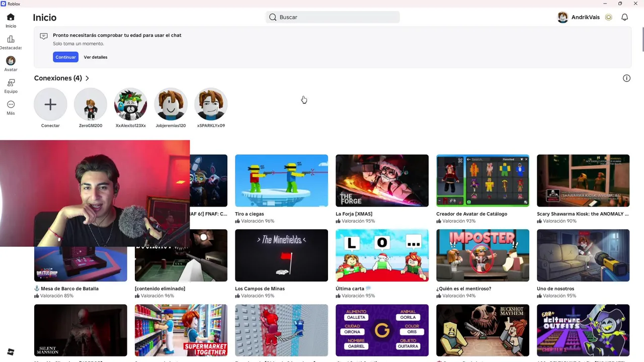The width and height of the screenshot is (644, 362).
Task: Click the chat message icon in the banner
Action: click(x=44, y=36)
